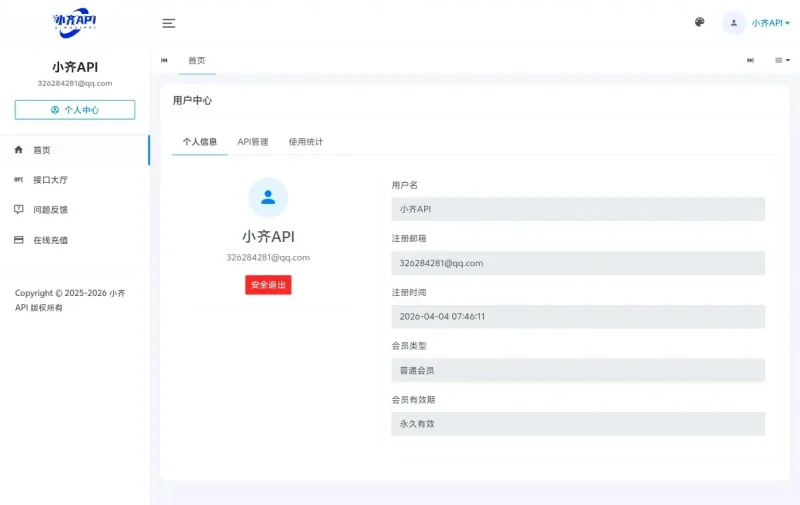Click the email under the profile avatar
800x505 pixels.
click(x=268, y=258)
